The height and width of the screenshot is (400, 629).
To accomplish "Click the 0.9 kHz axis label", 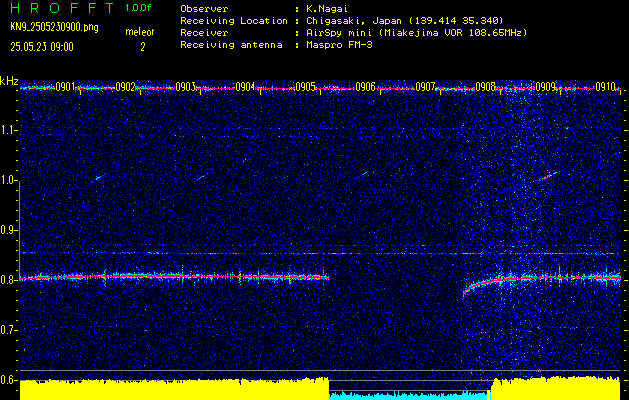I will point(8,230).
